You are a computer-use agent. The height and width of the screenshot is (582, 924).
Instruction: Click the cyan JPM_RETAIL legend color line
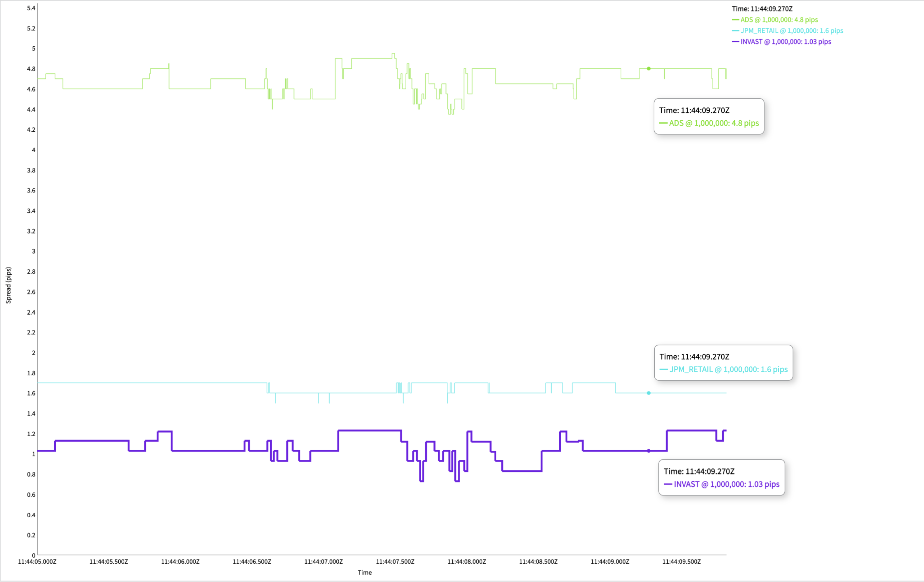pos(735,31)
